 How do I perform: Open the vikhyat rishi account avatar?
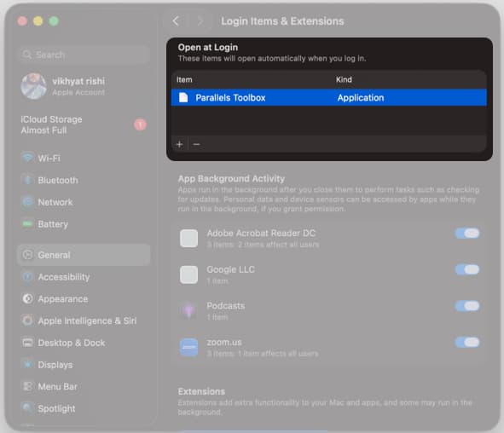(x=34, y=86)
